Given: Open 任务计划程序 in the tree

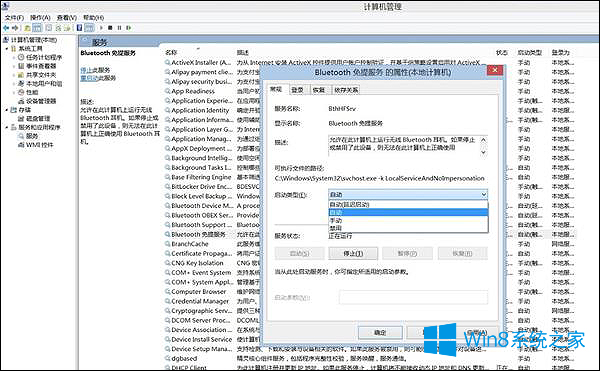Looking at the screenshot, I should (44, 57).
